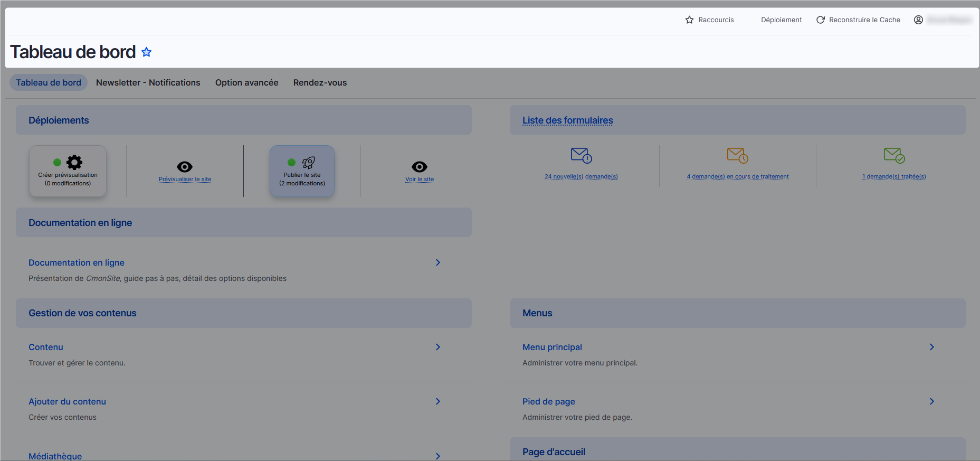
Task: Click the rocket icon in Publier le site
Action: pyautogui.click(x=308, y=162)
